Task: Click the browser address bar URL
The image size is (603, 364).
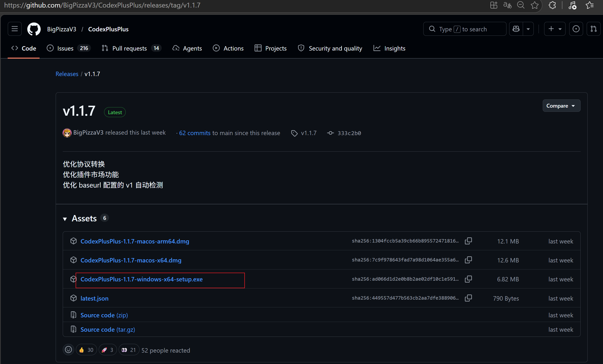Action: point(102,5)
